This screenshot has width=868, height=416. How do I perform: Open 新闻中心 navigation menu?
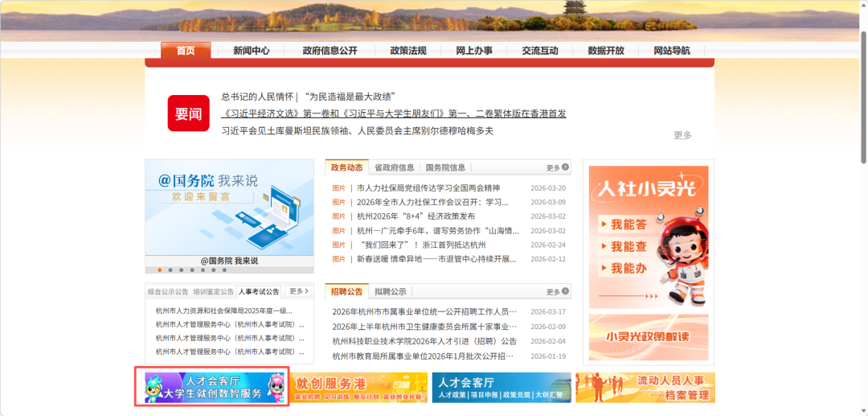pos(252,51)
